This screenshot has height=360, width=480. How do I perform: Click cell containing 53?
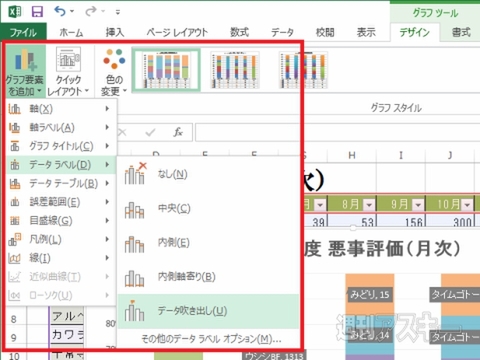coord(352,221)
